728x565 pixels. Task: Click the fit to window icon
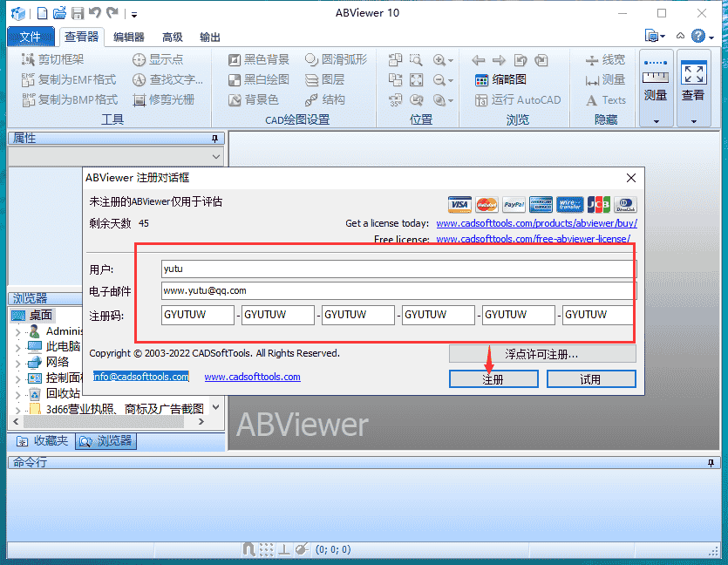416,80
